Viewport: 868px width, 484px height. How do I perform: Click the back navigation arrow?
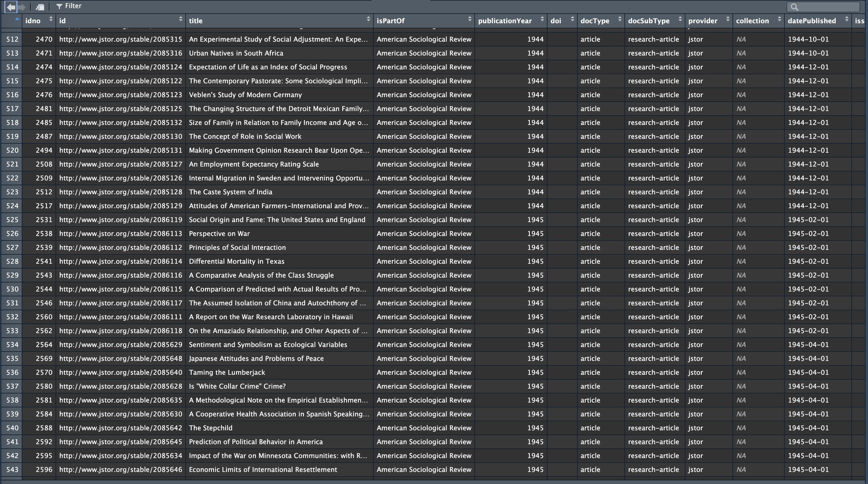tap(11, 7)
